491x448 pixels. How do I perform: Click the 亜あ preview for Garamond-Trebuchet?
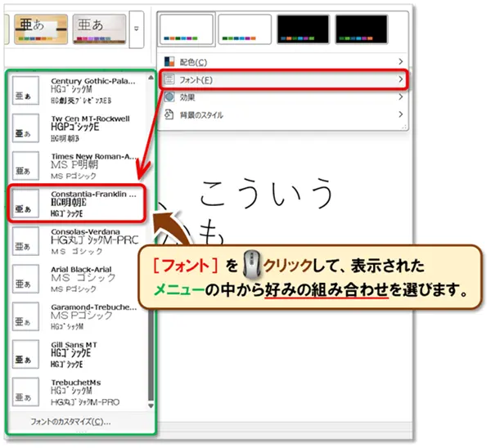point(25,316)
